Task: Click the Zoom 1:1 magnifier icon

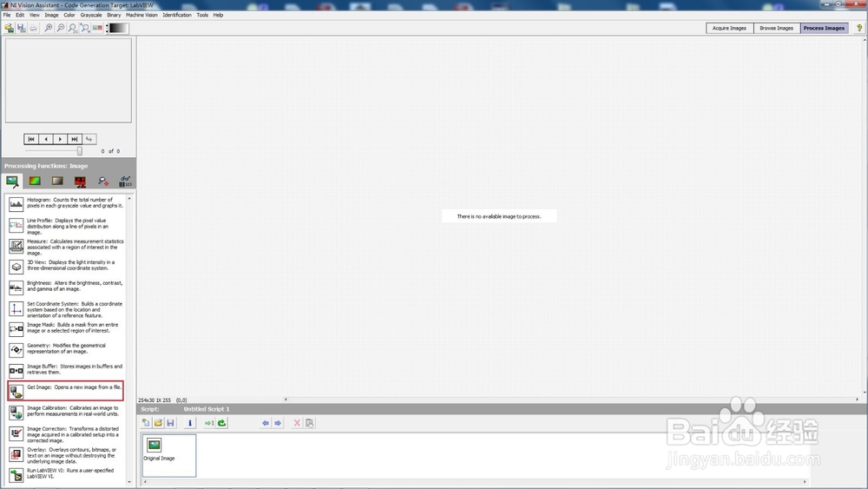Action: 73,28
